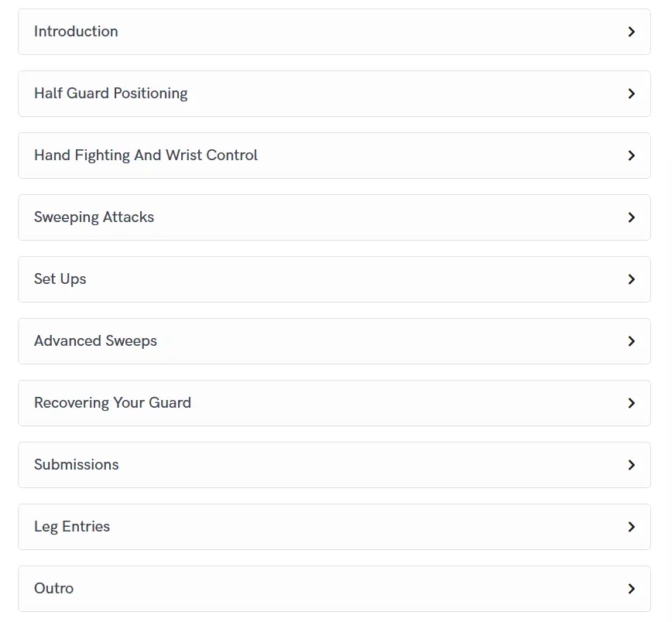Screen dimensions: 672x622
Task: Expand the Introduction section
Action: pos(76,32)
